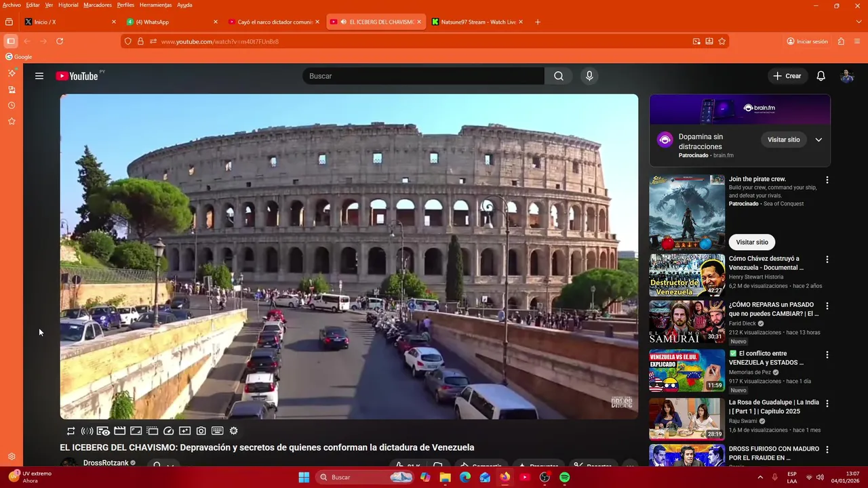This screenshot has height=488, width=868.
Task: Click the padlock site info icon
Action: coord(141,41)
